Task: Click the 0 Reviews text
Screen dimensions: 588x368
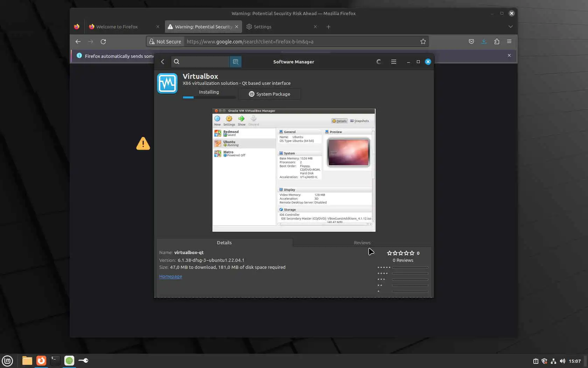Action: pyautogui.click(x=403, y=260)
